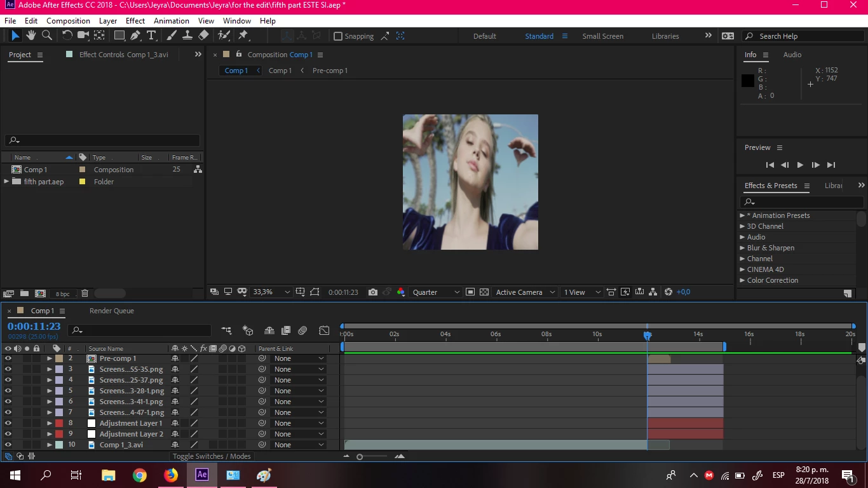Click Toggle Switches / Modes button

pos(212,456)
